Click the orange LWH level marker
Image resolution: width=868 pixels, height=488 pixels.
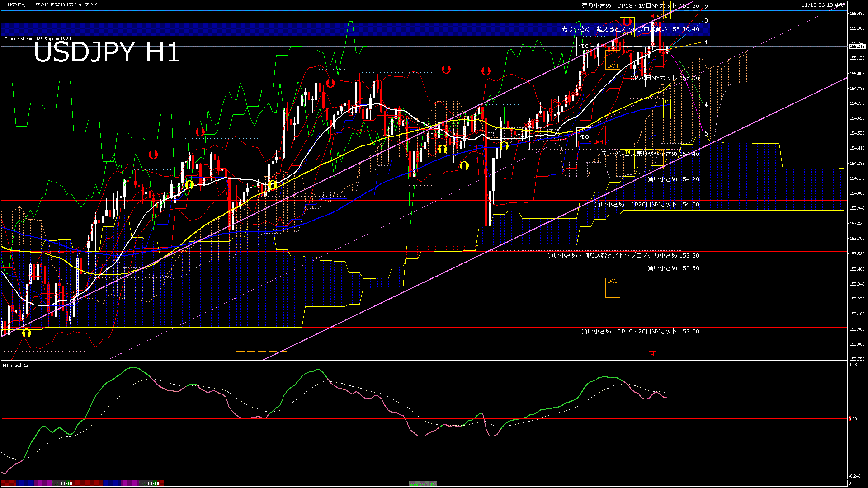612,66
